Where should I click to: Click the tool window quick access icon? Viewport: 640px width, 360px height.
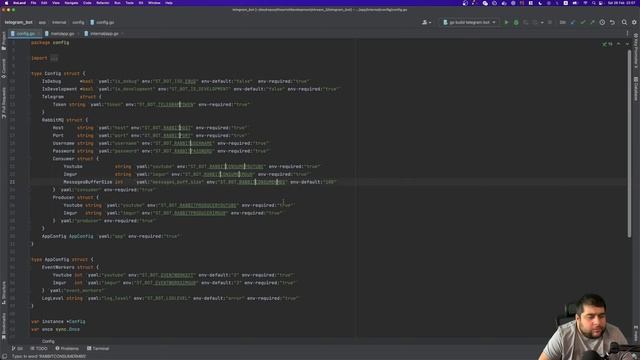[4, 356]
